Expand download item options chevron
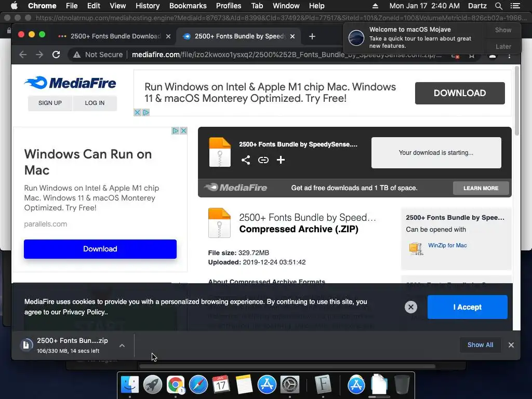This screenshot has width=532, height=399. tap(122, 345)
